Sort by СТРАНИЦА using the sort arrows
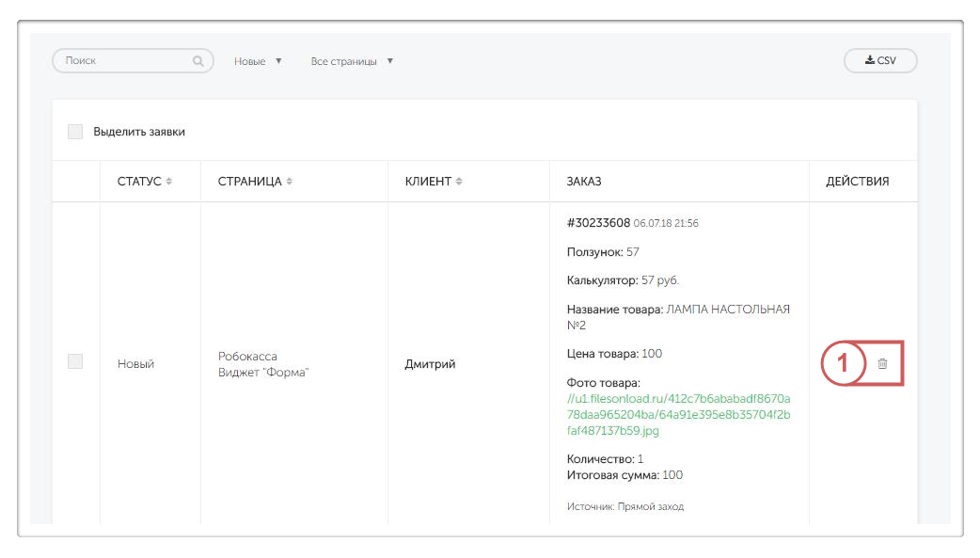 [290, 182]
